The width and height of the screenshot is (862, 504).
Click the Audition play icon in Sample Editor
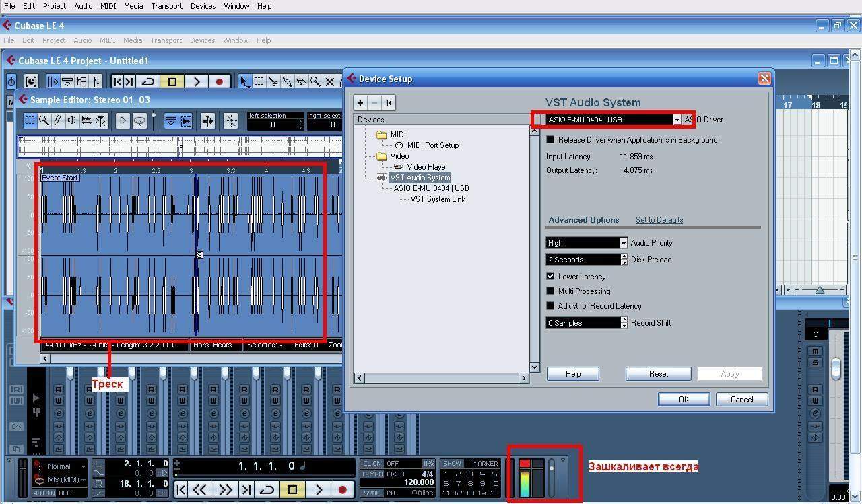coord(123,120)
